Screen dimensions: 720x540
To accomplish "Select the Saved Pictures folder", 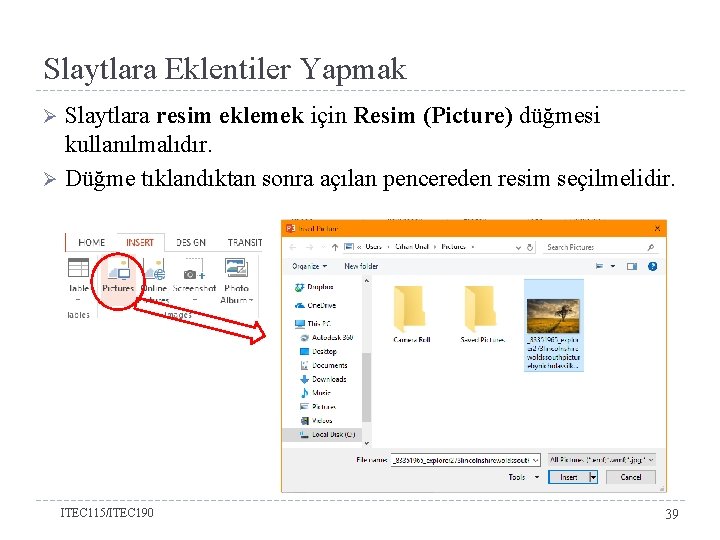I will tap(482, 314).
